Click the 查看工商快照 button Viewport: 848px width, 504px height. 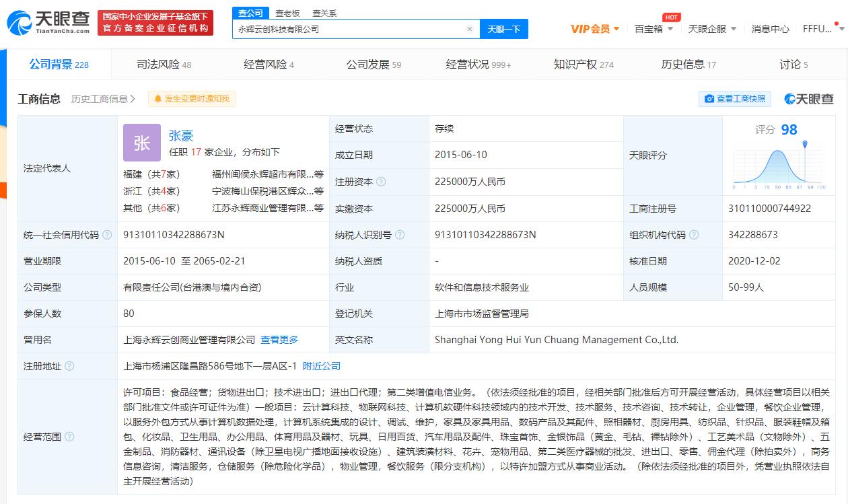tap(735, 99)
